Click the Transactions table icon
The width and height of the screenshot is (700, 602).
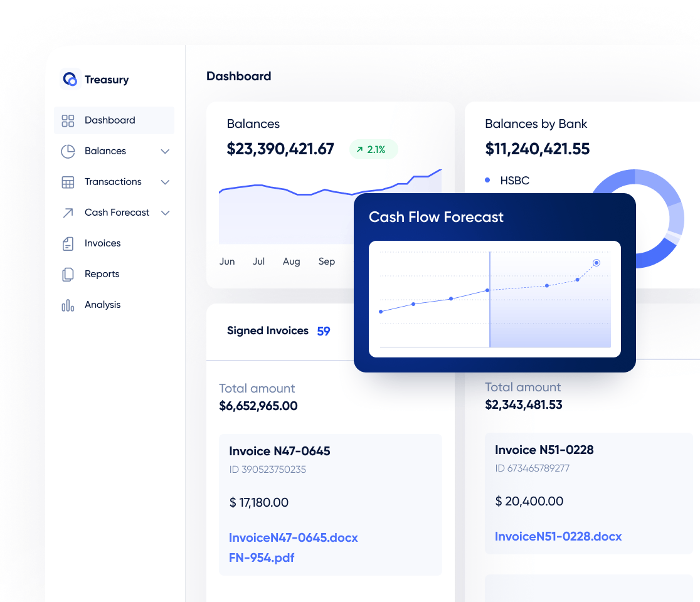point(68,182)
